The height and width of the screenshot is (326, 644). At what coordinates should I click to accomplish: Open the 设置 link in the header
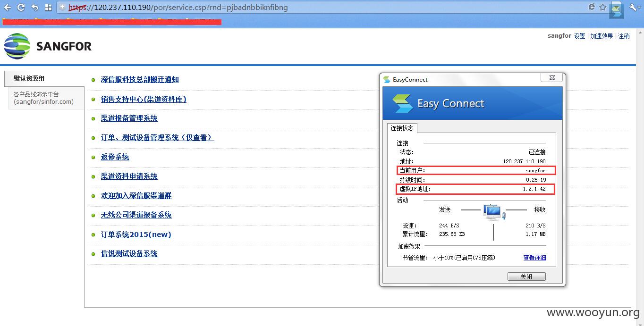580,36
